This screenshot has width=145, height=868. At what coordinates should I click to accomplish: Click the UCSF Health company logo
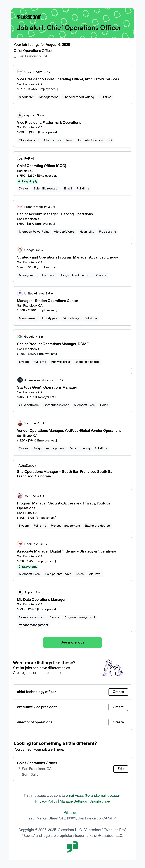(20, 72)
